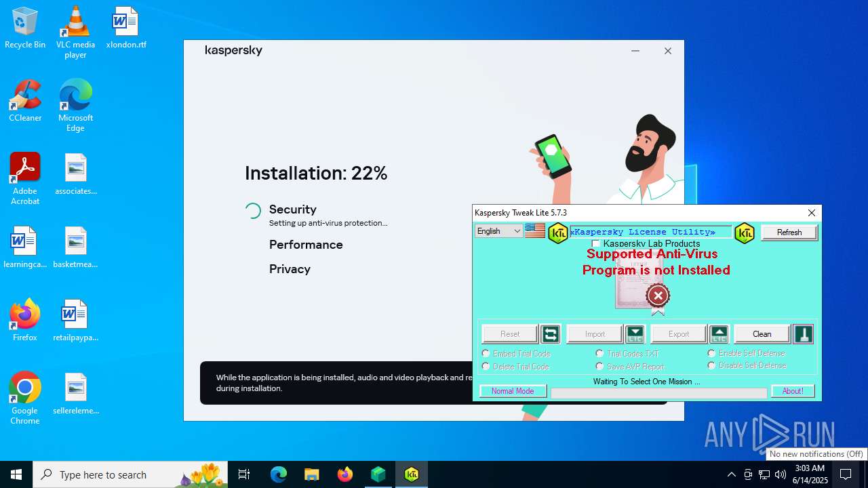868x488 pixels.
Task: Select the CCleaner desktop shortcut
Action: pos(25,102)
